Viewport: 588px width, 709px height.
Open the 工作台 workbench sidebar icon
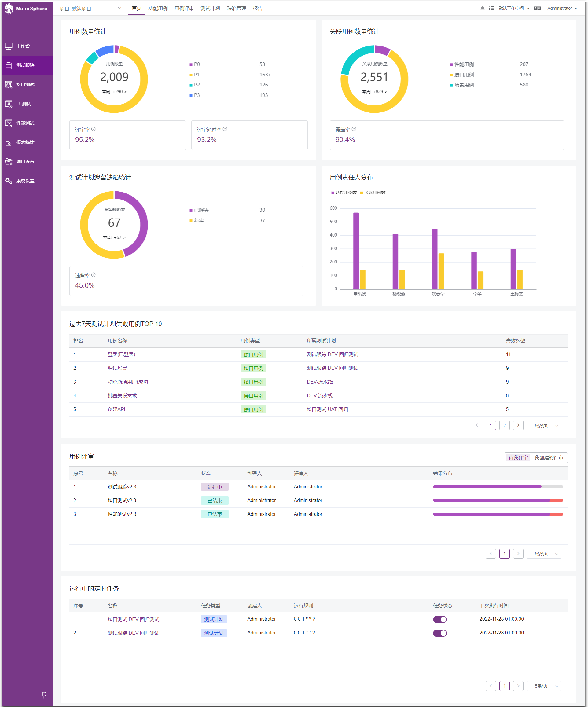9,46
